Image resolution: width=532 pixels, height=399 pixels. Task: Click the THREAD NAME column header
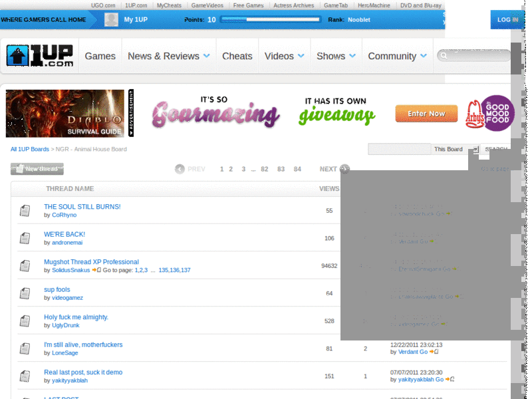pos(70,189)
